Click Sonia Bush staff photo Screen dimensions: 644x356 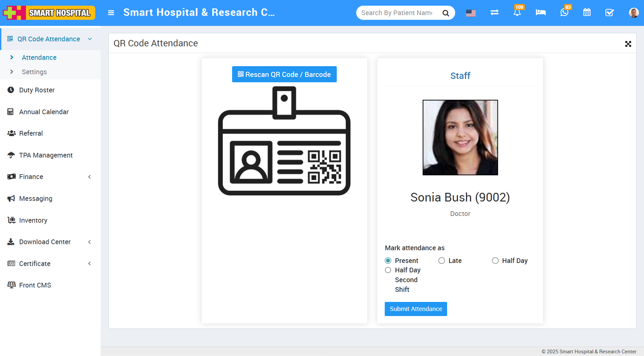(x=460, y=137)
